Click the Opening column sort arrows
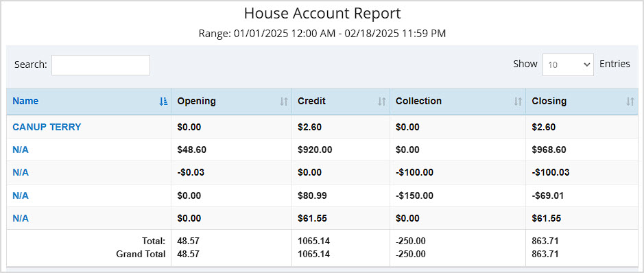644x273 pixels. 283,102
